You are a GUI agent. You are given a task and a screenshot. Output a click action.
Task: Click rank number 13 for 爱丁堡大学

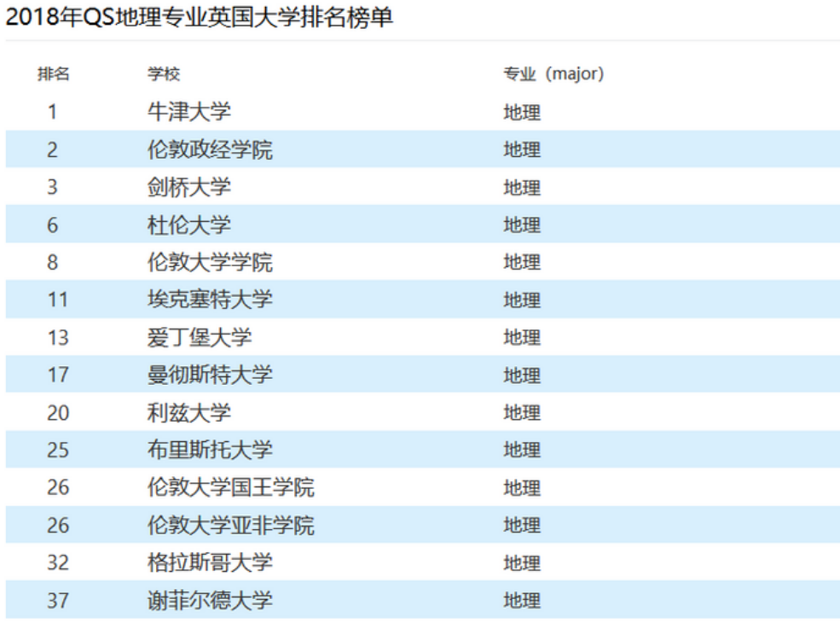pos(58,337)
